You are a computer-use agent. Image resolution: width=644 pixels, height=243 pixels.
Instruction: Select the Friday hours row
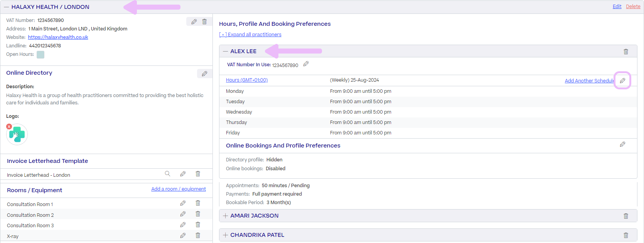pos(428,133)
